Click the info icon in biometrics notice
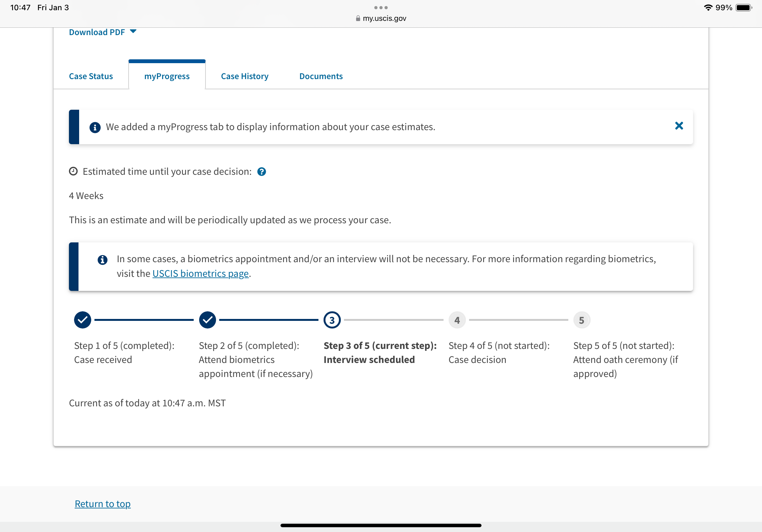 102,260
